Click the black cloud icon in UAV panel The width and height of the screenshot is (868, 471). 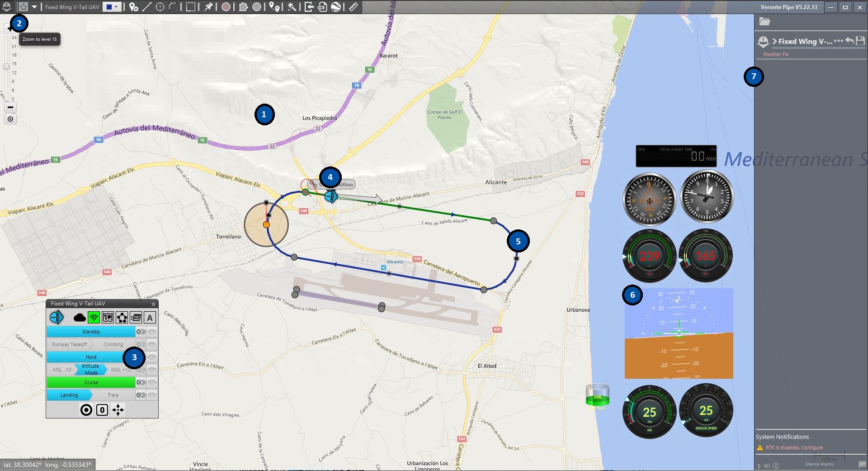80,318
